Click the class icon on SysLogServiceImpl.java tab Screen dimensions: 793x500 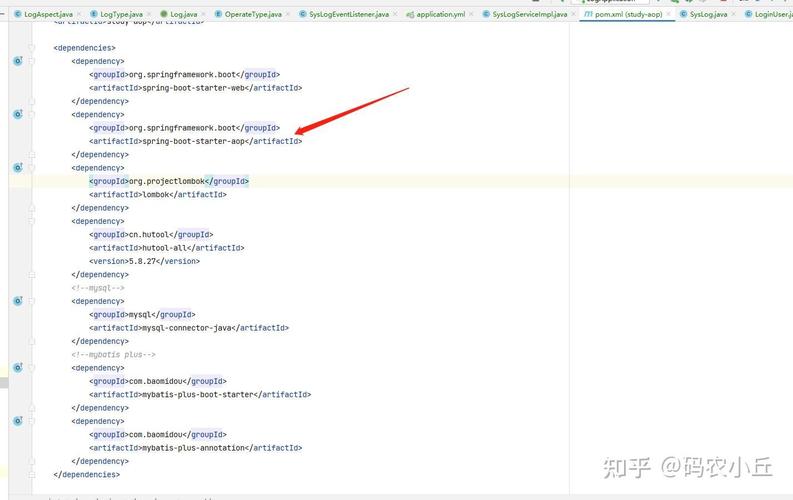tap(486, 14)
